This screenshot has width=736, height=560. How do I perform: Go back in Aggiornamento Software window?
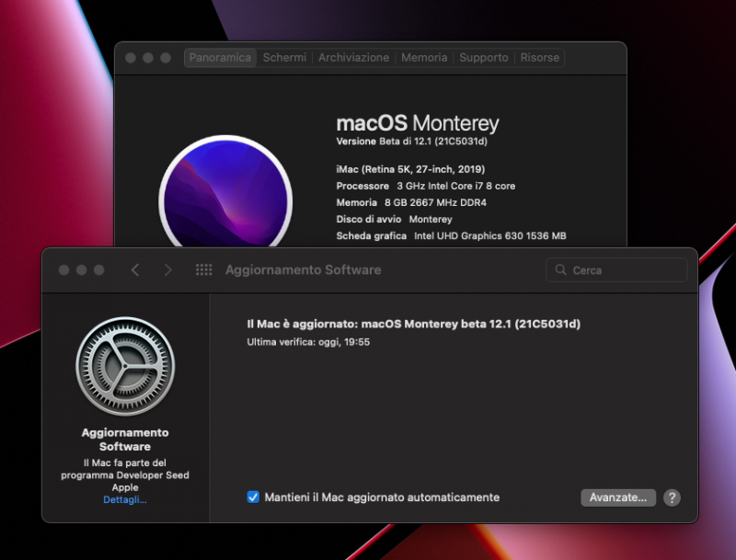(135, 269)
